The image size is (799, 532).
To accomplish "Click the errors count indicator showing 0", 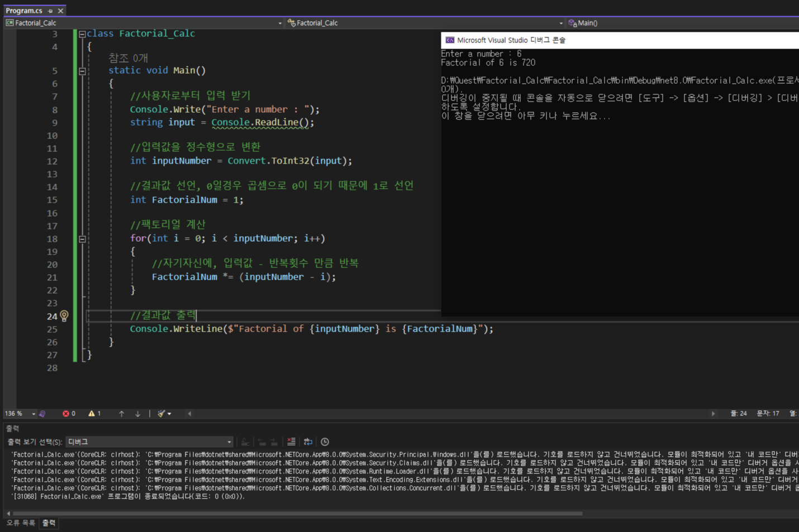I will click(x=69, y=414).
